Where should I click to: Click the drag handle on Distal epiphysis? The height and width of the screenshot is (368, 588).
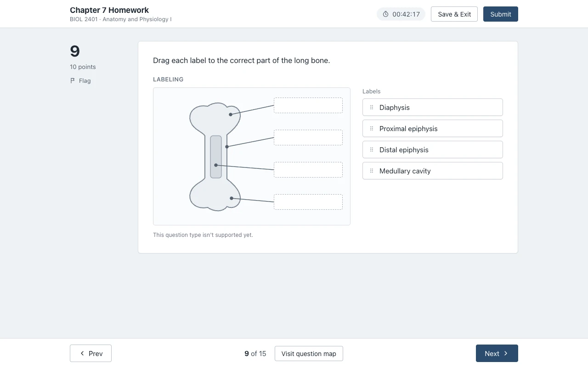(372, 149)
